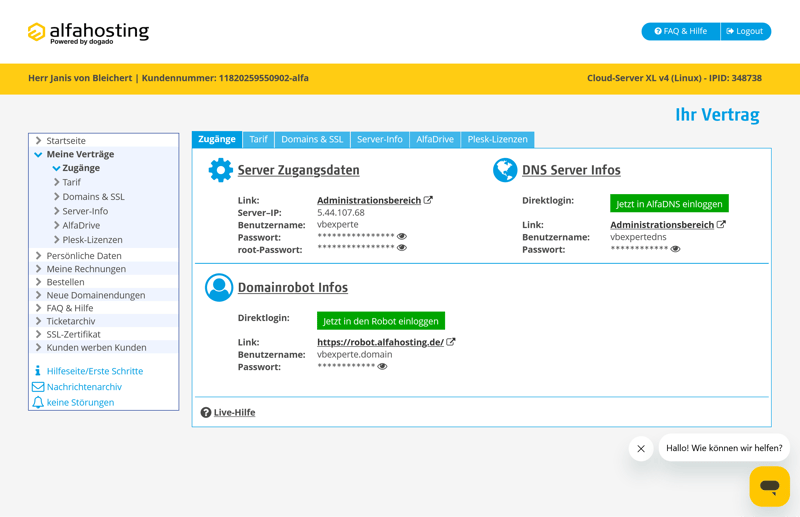Expand the Persönliche Daten menu entry
This screenshot has height=517, width=800.
39,256
